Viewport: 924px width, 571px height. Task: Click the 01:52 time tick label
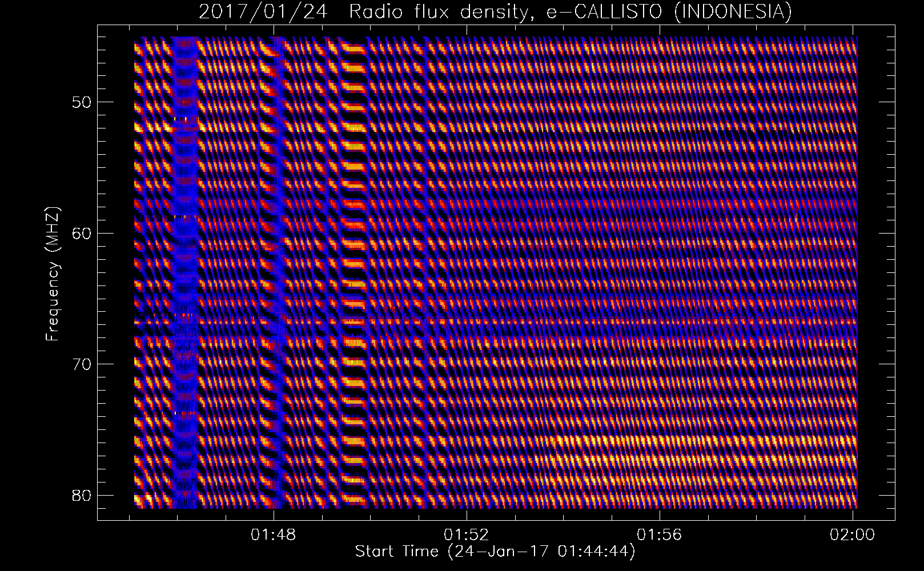point(467,534)
